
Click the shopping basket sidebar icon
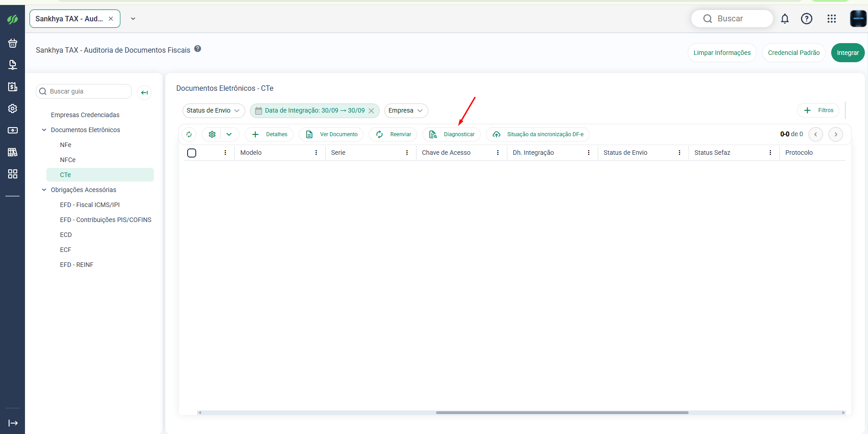coord(13,43)
